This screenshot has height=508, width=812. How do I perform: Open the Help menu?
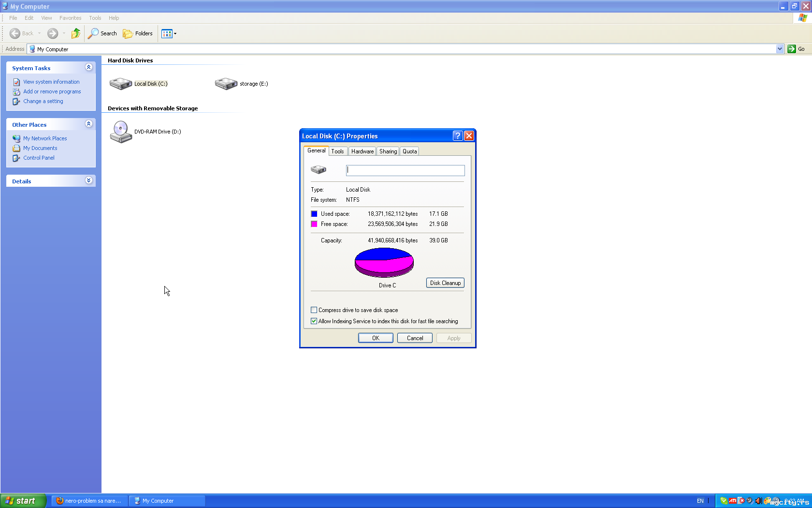[114, 18]
